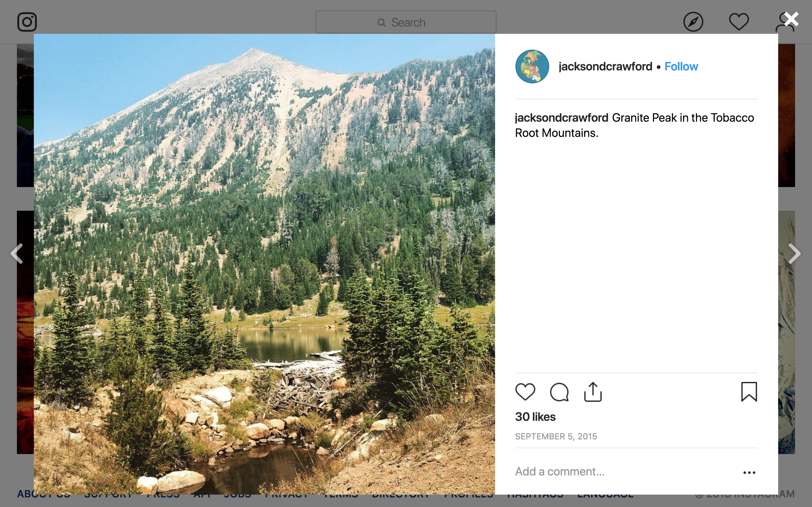Screen dimensions: 812x507
Task: Click the jacksondcrawford profile avatar
Action: 532,66
